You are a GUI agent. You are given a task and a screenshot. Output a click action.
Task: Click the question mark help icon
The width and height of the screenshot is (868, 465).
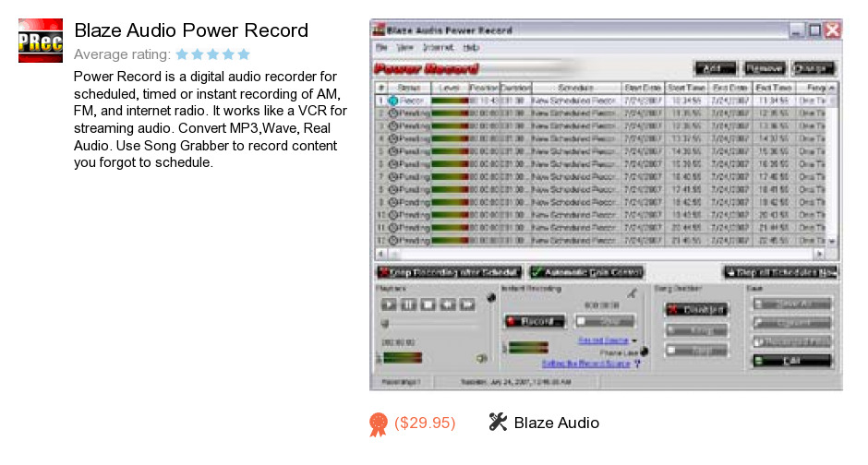637,364
